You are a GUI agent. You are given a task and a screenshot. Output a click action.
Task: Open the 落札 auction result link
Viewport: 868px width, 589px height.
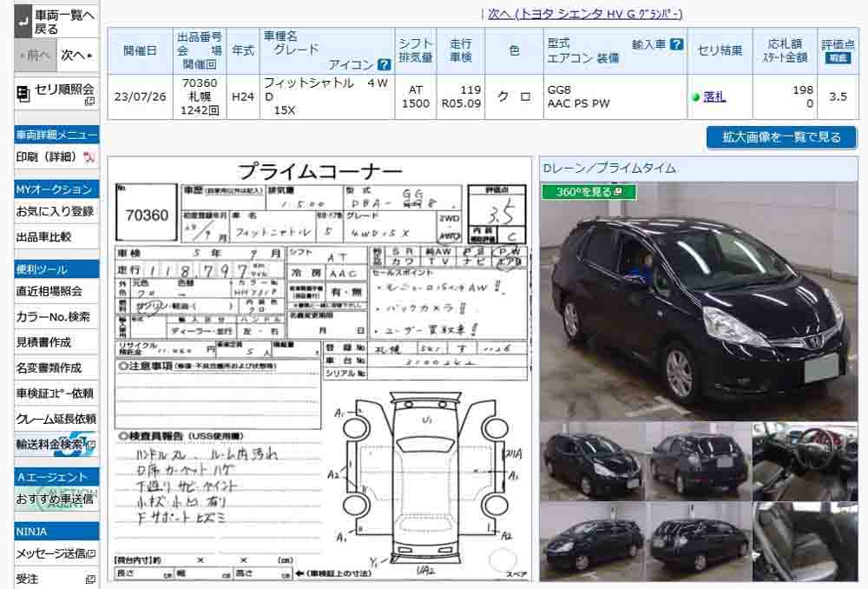click(714, 97)
